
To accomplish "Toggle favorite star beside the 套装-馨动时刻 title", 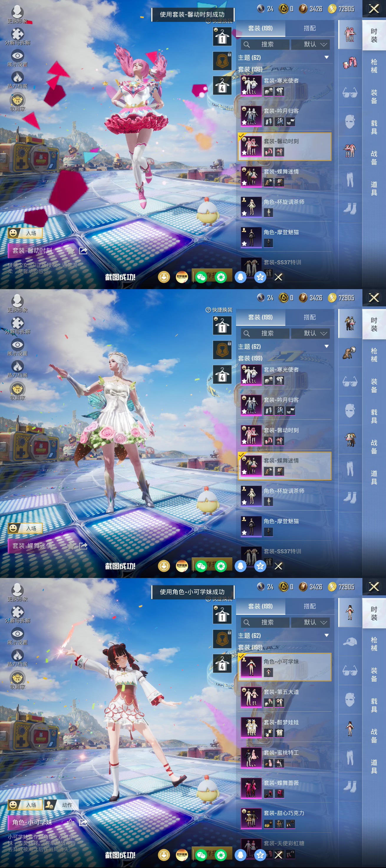I will click(70, 251).
